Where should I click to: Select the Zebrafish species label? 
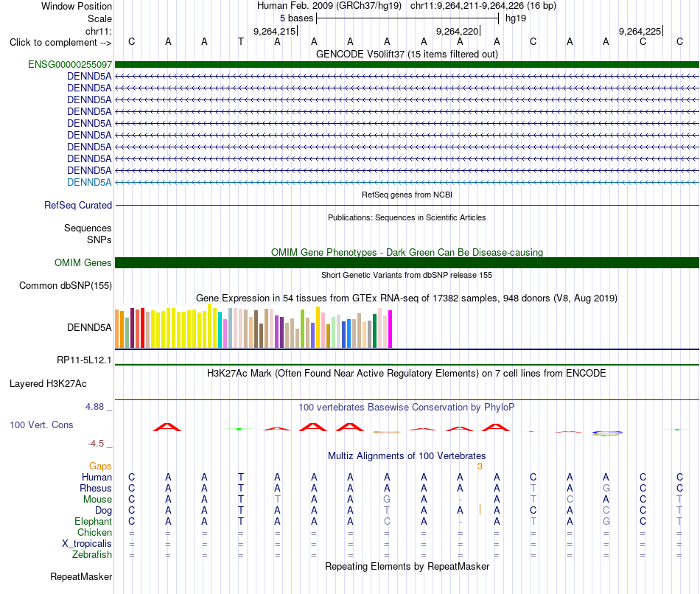(x=92, y=554)
